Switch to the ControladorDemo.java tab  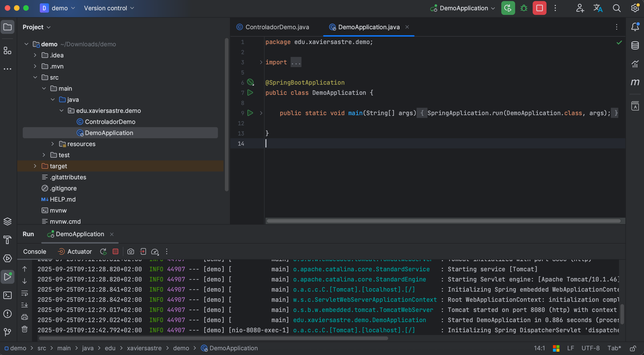277,27
